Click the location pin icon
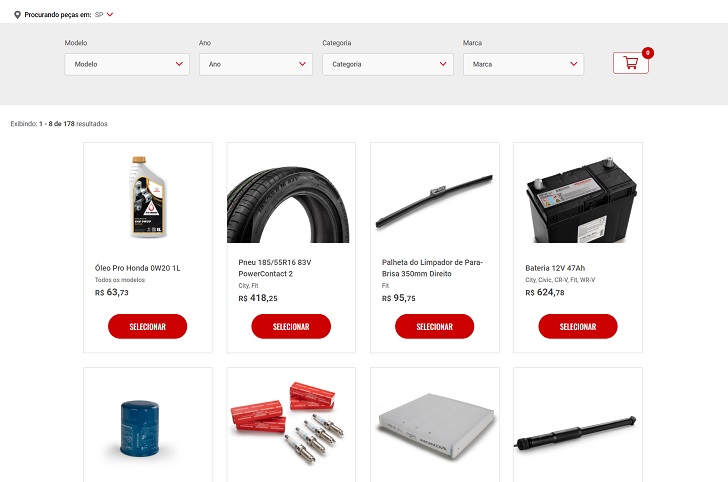 pos(17,15)
